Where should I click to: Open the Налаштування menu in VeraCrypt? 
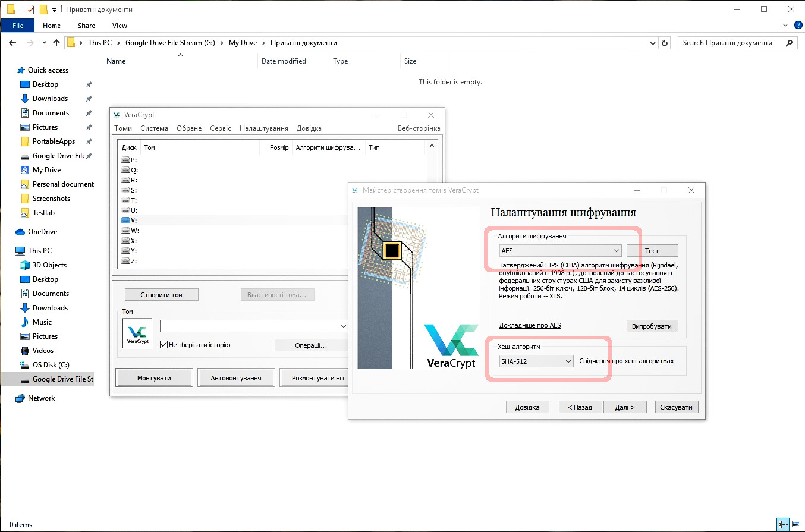264,128
